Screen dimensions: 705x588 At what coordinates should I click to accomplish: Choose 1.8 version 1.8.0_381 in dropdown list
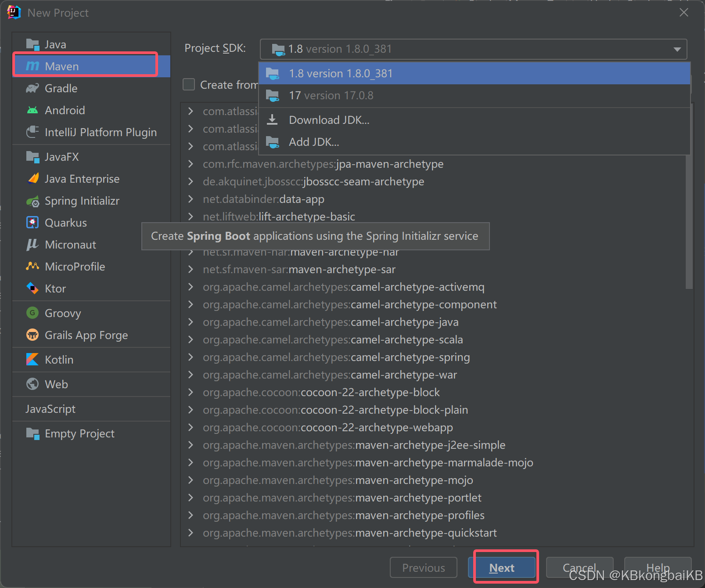(475, 73)
